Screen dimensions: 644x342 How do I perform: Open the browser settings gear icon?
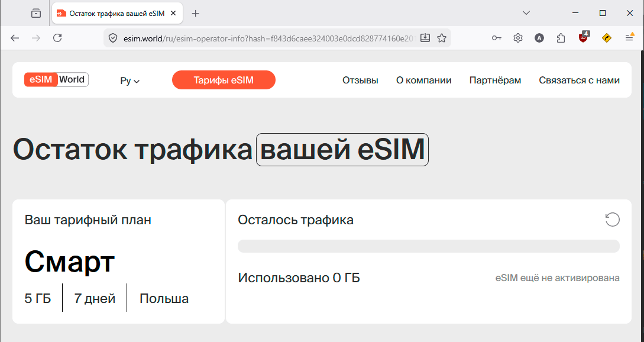point(518,38)
